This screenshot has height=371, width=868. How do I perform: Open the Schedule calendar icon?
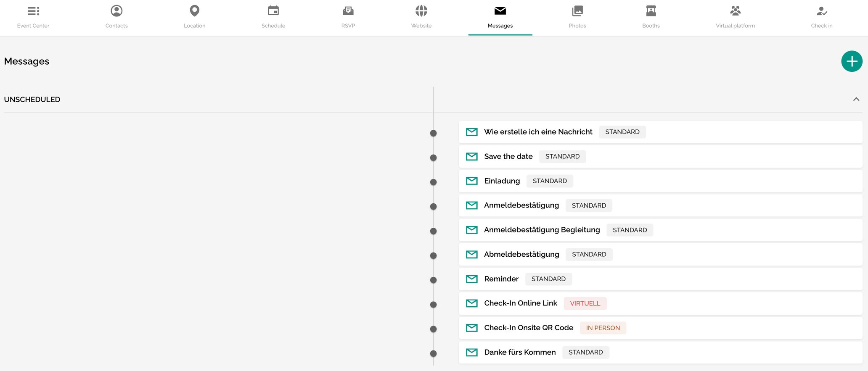(x=273, y=11)
